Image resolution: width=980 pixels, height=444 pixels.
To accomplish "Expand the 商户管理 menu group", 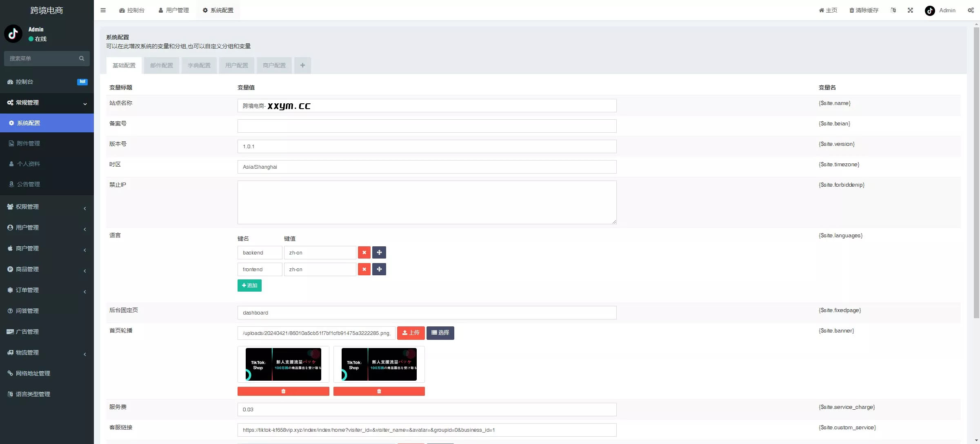I will click(x=47, y=248).
